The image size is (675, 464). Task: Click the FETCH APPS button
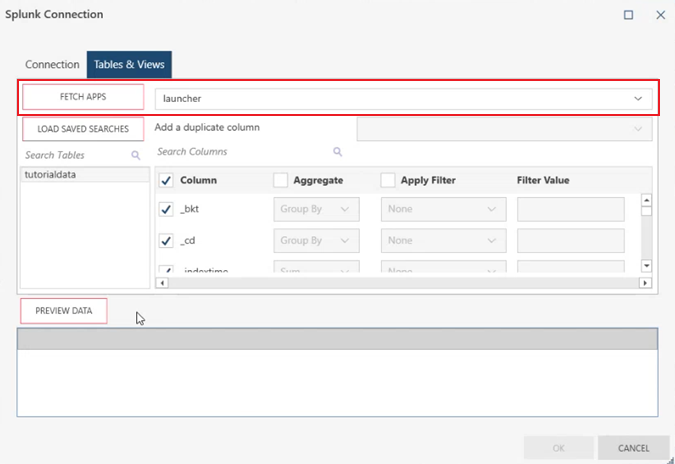pyautogui.click(x=83, y=97)
